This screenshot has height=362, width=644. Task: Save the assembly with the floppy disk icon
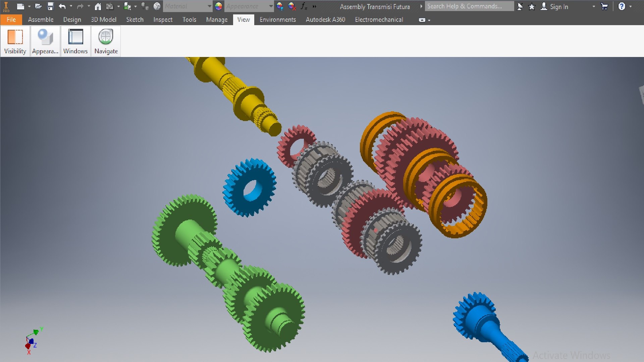click(x=50, y=6)
